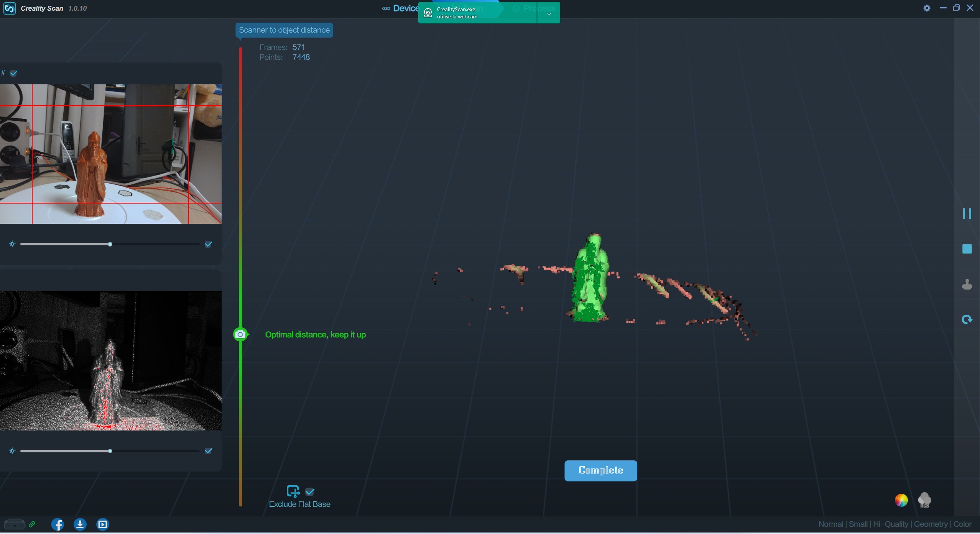Click the Optimal distance, keep it up message
980x534 pixels.
pos(316,335)
